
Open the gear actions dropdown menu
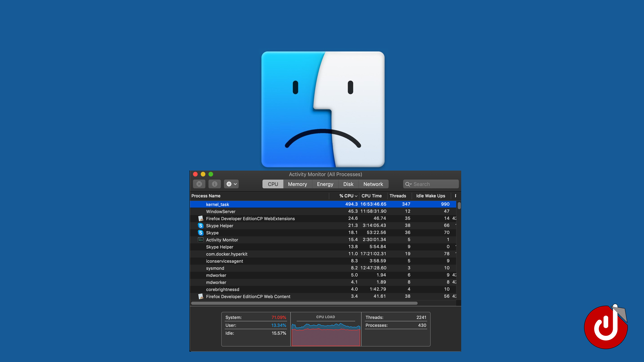click(231, 184)
